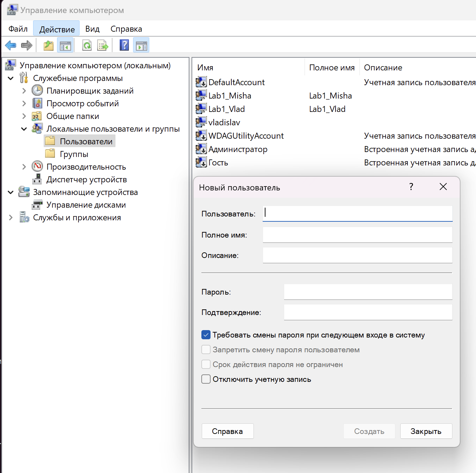
Task: Open the 'Действие' menu
Action: [x=57, y=29]
